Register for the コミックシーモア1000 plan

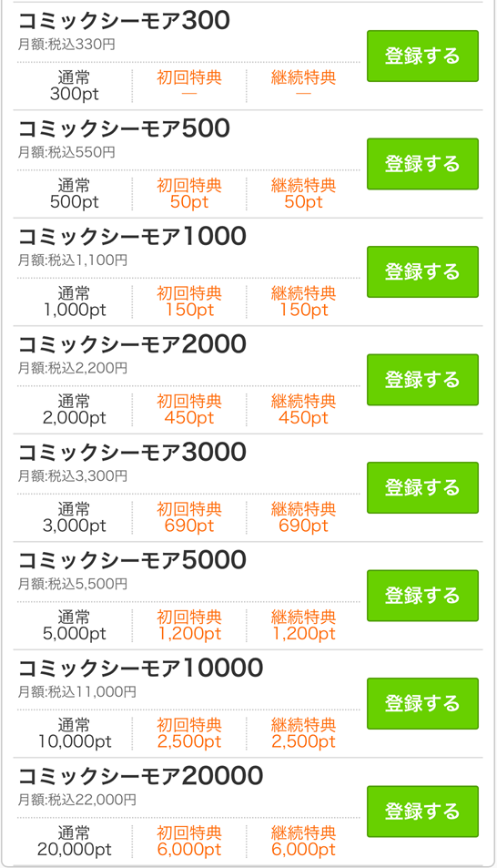click(x=422, y=271)
